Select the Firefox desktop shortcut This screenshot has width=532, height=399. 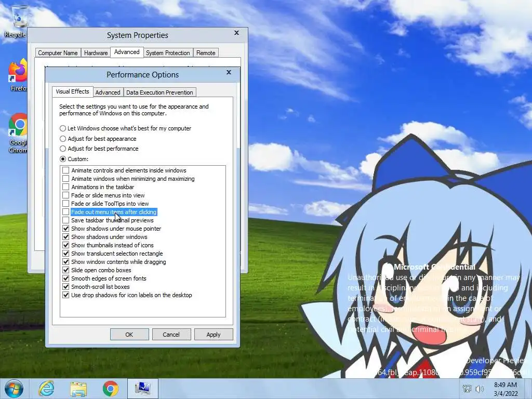18,75
